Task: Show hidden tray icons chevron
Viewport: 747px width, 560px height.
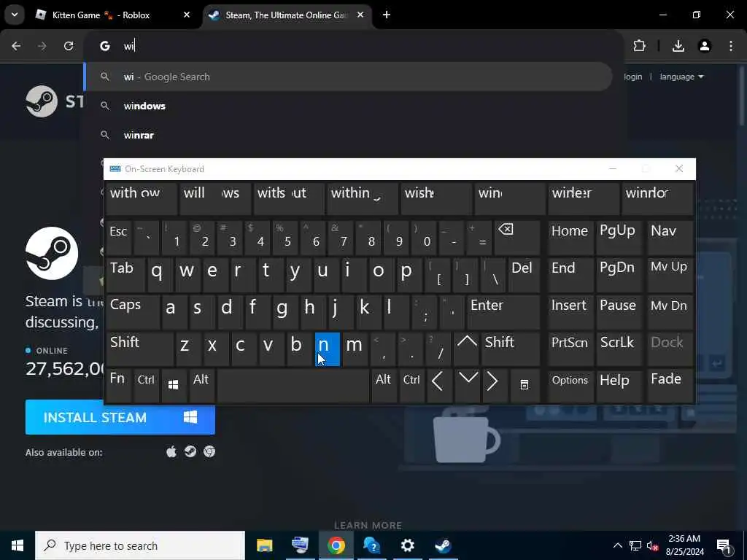Action: click(617, 545)
